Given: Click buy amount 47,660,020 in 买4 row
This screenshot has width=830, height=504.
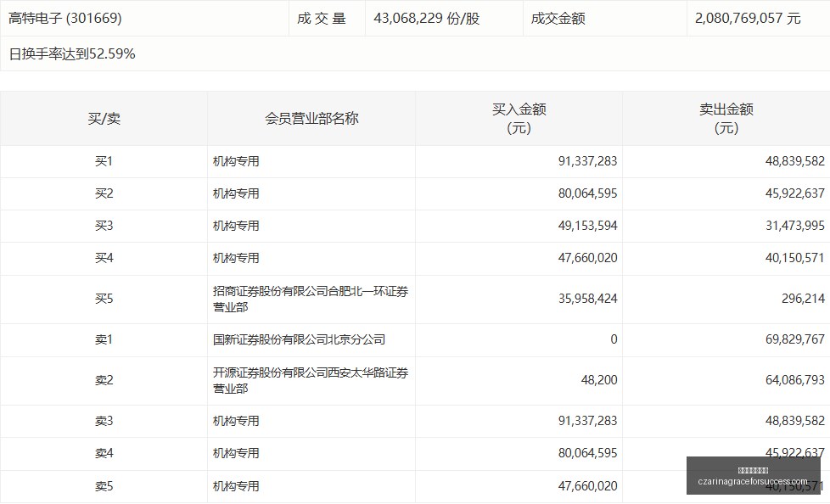Looking at the screenshot, I should tap(587, 258).
